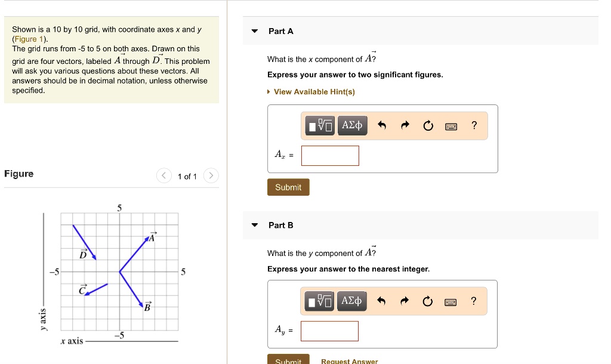
Task: Click the next figure navigation arrow
Action: (x=211, y=175)
